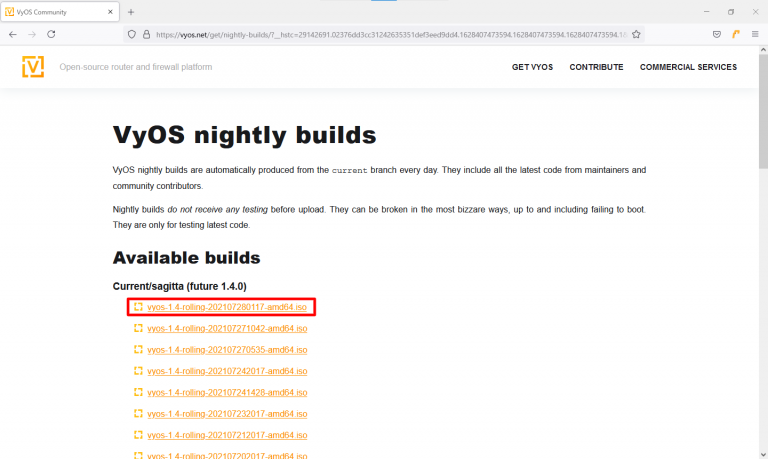Reload the page with the refresh icon
This screenshot has height=459, width=768.
pyautogui.click(x=51, y=33)
